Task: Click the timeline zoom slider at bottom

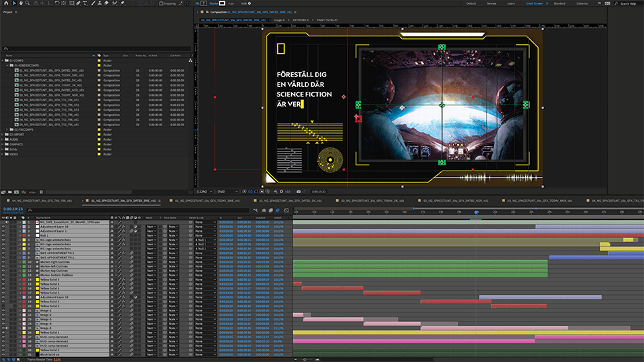Action: pyautogui.click(x=306, y=359)
